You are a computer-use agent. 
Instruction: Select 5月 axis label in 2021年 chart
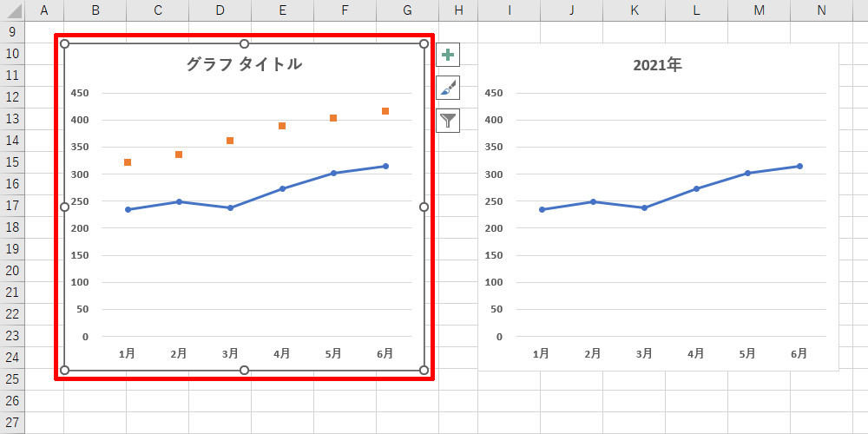pyautogui.click(x=748, y=353)
